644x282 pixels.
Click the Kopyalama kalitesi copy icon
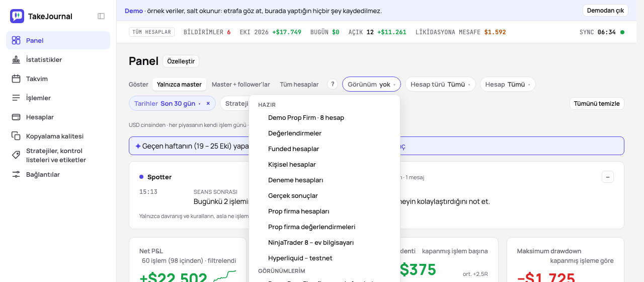16,136
